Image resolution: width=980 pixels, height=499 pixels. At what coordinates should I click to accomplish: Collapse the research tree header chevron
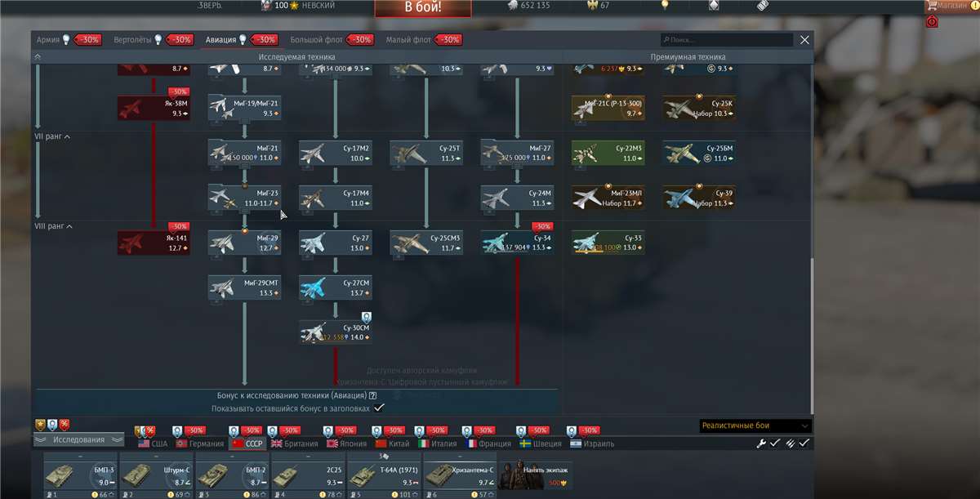38,57
